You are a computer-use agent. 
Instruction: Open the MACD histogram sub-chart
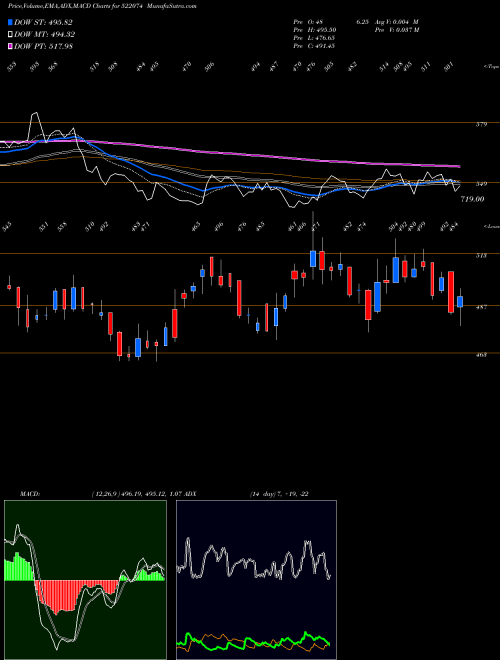click(x=85, y=580)
